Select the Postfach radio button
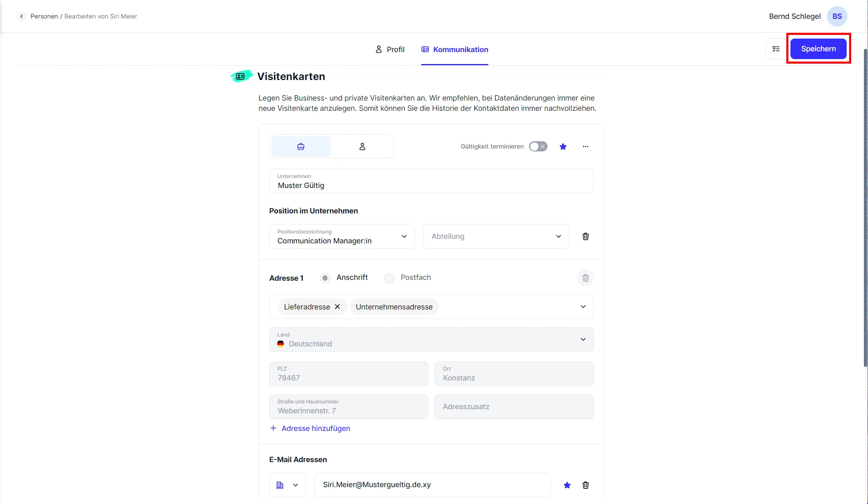The image size is (868, 504). coord(389,278)
